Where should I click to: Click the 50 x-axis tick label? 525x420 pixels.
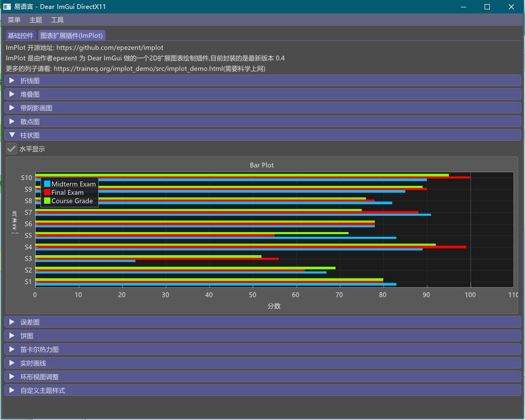click(x=253, y=295)
